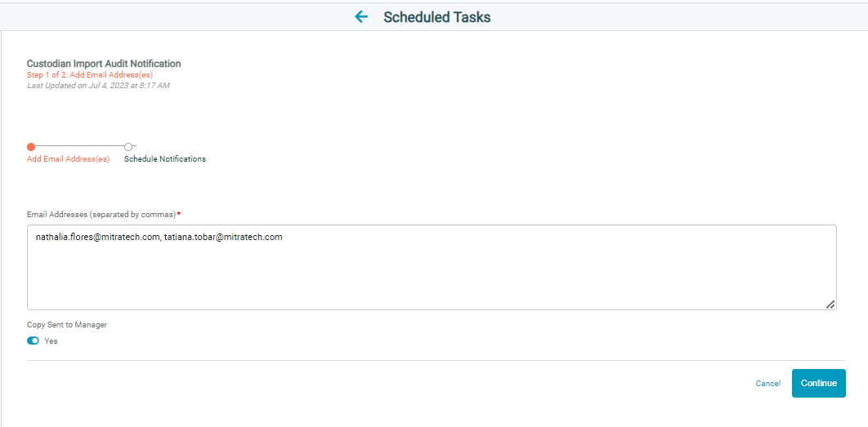868x427 pixels.
Task: Click the Step 1 of 2 subtitle text
Action: 90,74
